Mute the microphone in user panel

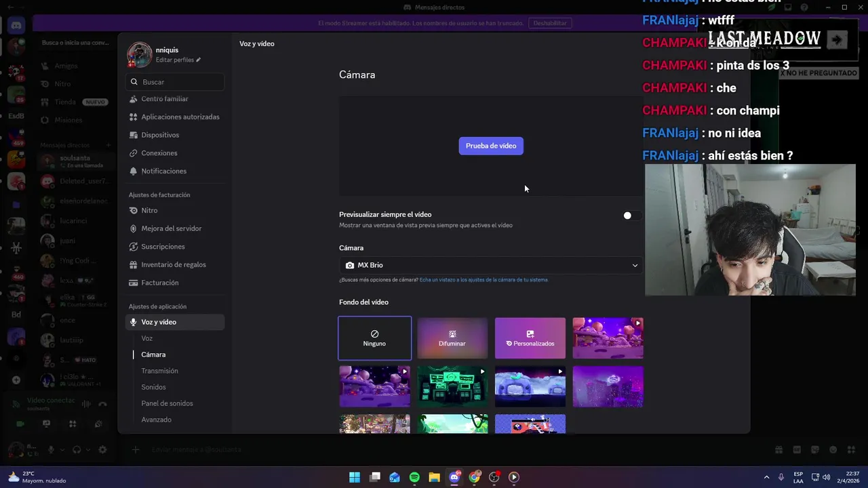tap(51, 449)
